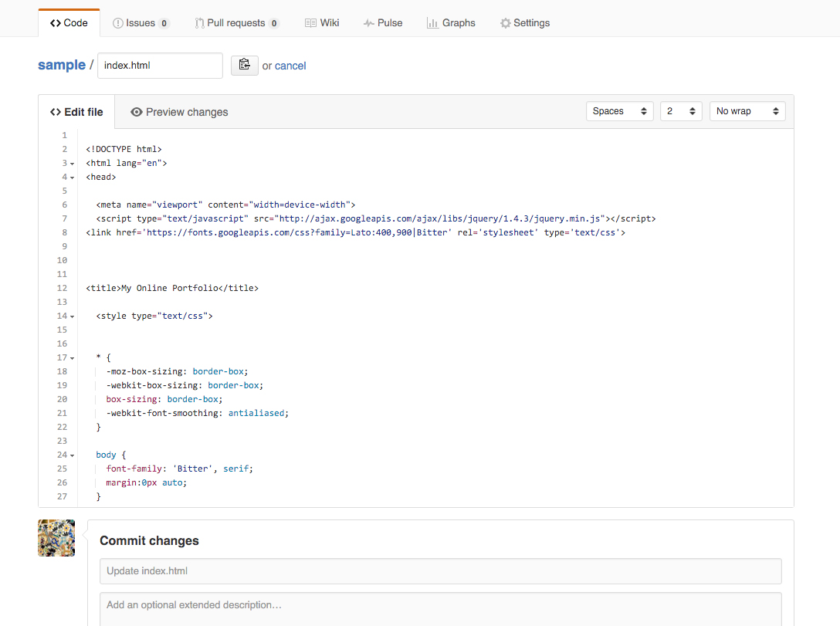The width and height of the screenshot is (840, 626).
Task: Collapse the fold arrow on line 4
Action: 73,178
